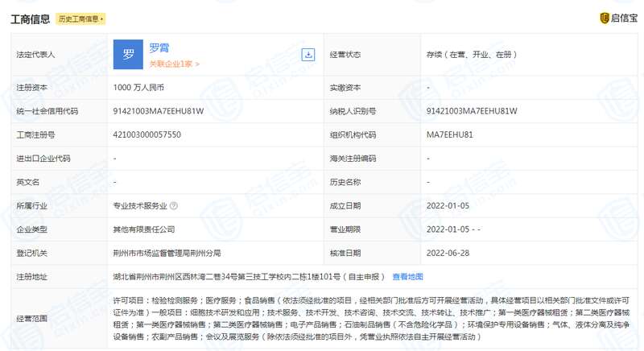The height and width of the screenshot is (351, 644).
Task: Click the establishment date 2022-01-05
Action: 448,206
